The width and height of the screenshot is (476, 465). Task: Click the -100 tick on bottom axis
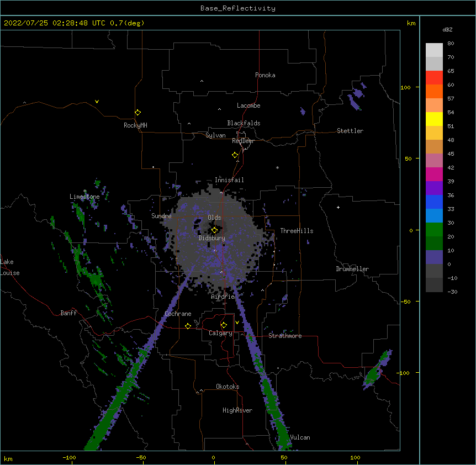(x=69, y=457)
